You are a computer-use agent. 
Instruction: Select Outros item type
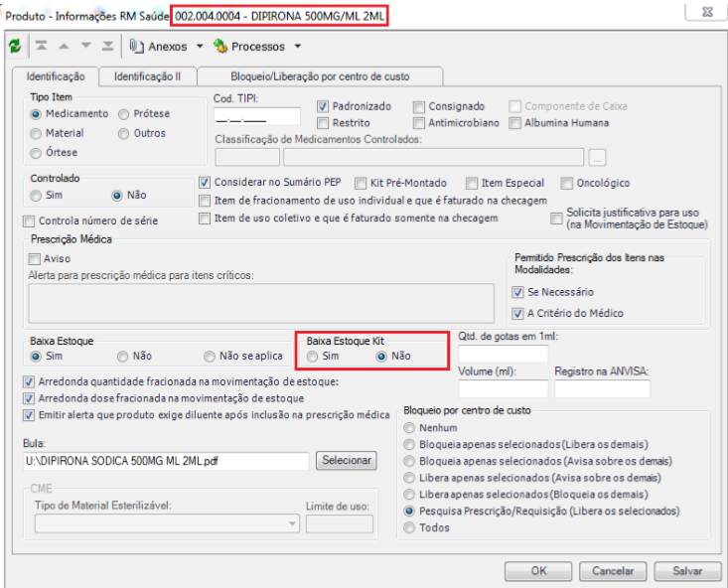click(x=123, y=134)
